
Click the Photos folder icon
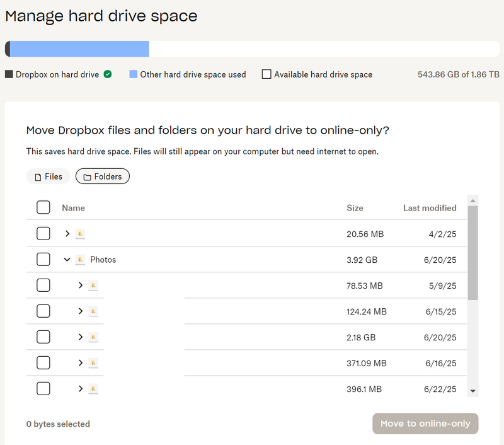click(80, 260)
